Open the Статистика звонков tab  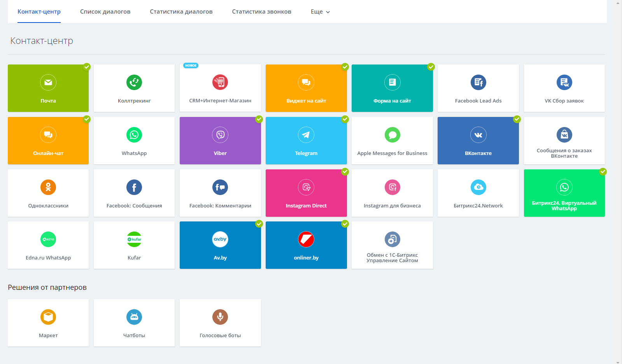pyautogui.click(x=262, y=12)
